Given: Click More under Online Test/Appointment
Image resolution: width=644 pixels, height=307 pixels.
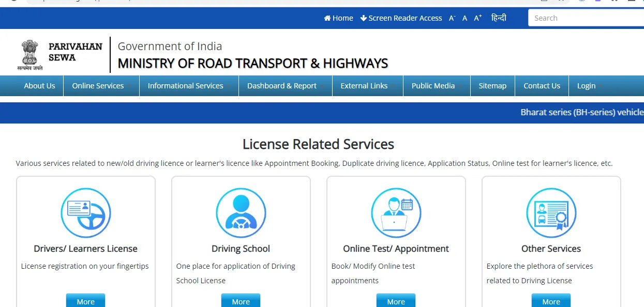Looking at the screenshot, I should click(396, 301).
